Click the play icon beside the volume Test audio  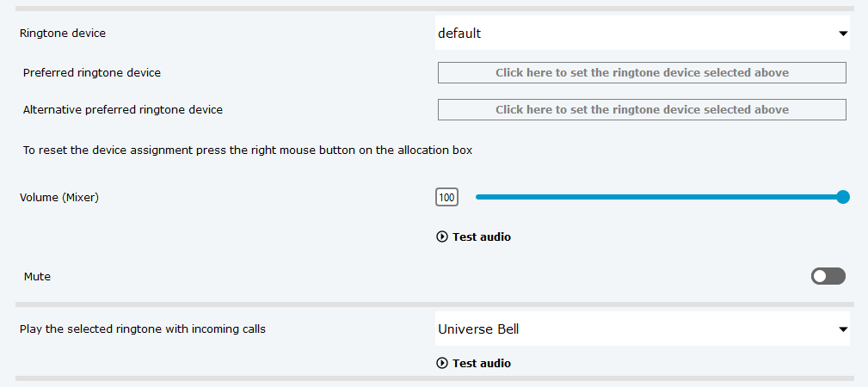tap(442, 237)
